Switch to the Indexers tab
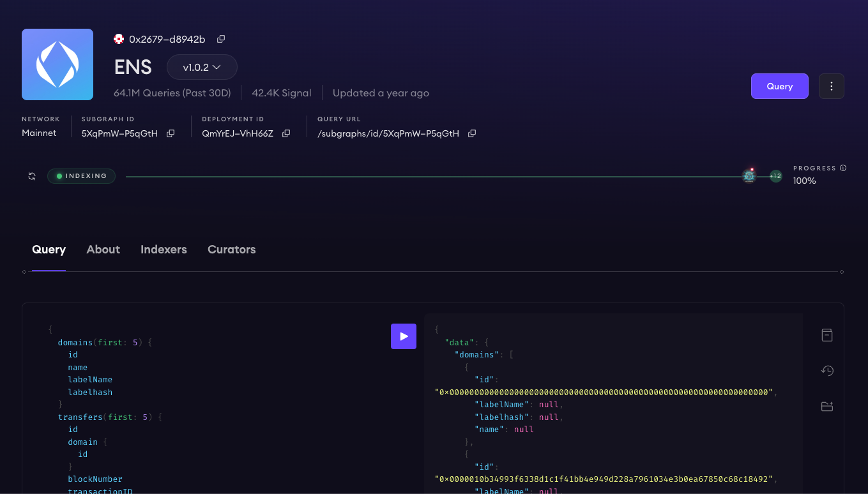Screen dimensions: 868x494 point(164,250)
